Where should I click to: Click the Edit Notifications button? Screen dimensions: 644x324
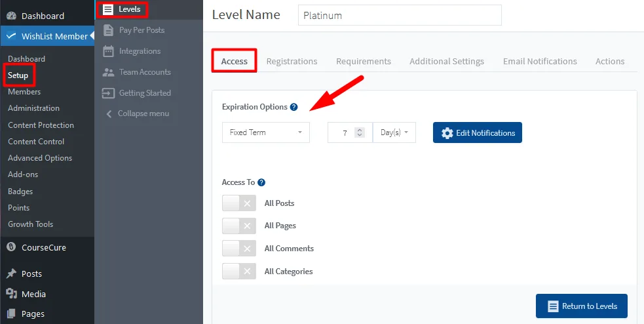477,132
